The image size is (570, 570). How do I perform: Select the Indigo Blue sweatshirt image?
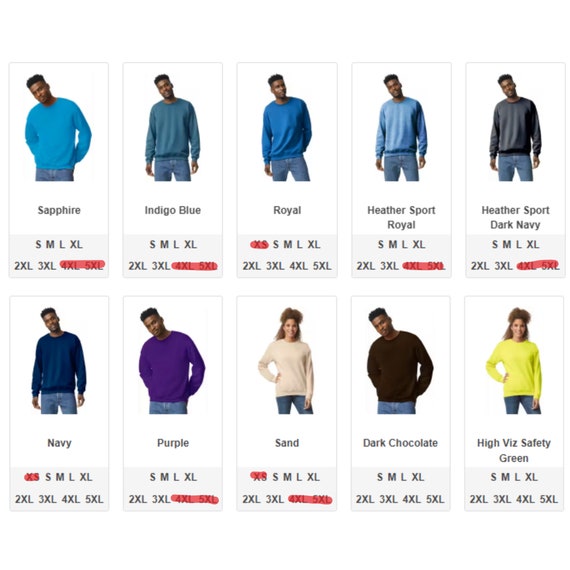172,128
